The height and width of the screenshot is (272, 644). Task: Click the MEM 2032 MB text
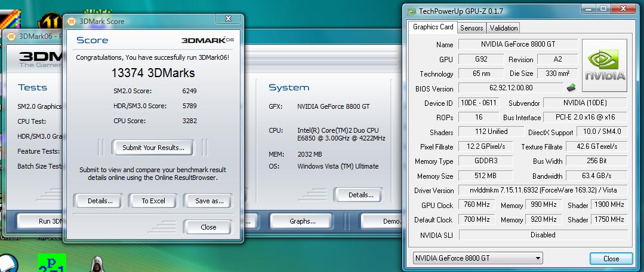pyautogui.click(x=309, y=154)
